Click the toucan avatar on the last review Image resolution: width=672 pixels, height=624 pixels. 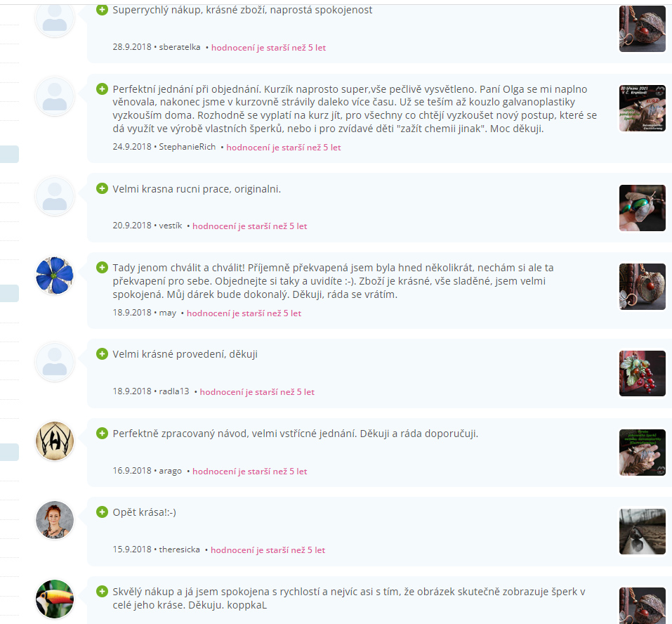pyautogui.click(x=55, y=599)
